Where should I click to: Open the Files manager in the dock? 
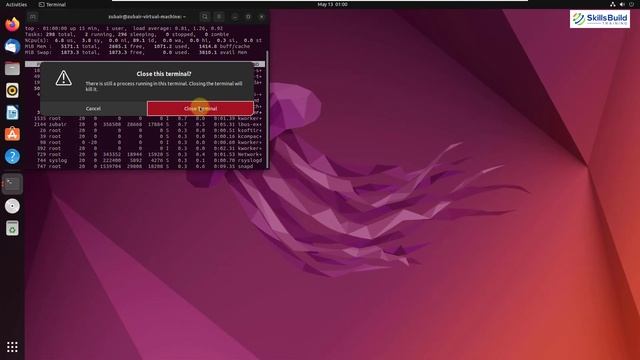[12, 69]
